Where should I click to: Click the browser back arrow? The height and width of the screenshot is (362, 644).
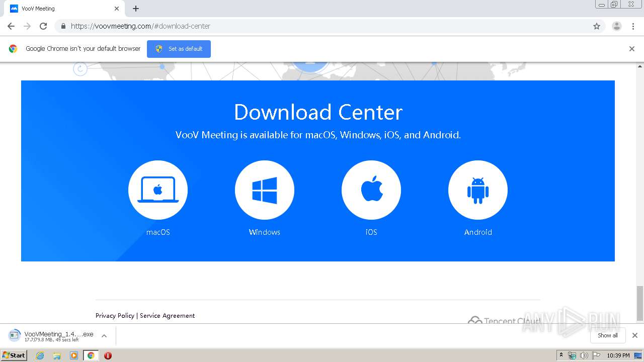pos(11,26)
